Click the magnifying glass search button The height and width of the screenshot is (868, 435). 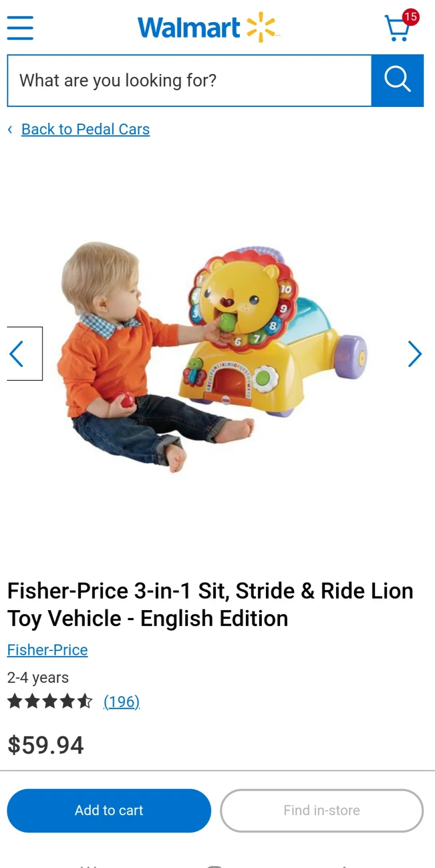click(398, 81)
